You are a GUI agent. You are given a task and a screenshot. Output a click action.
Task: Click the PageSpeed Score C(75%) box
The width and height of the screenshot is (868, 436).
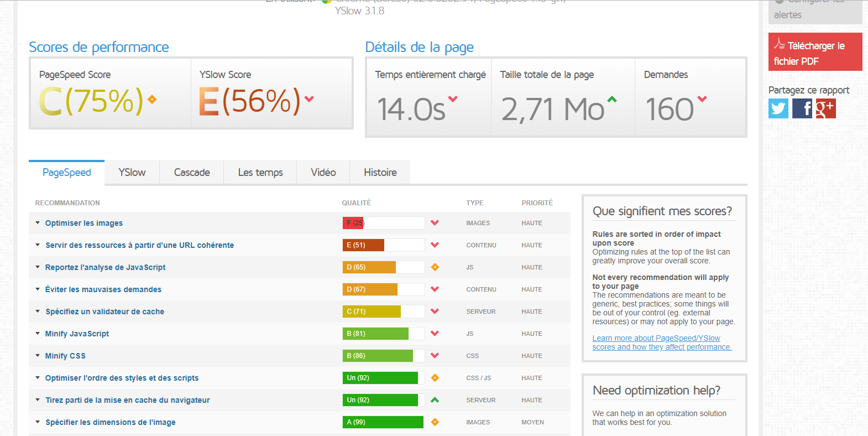pyautogui.click(x=111, y=93)
